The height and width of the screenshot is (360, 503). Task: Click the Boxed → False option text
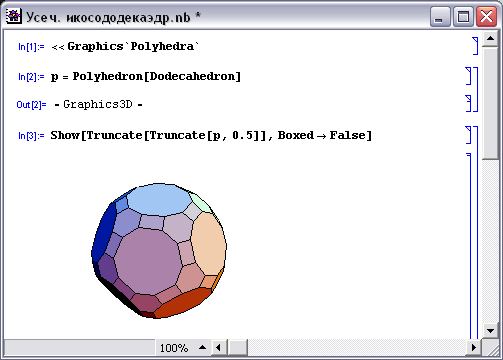pos(322,135)
